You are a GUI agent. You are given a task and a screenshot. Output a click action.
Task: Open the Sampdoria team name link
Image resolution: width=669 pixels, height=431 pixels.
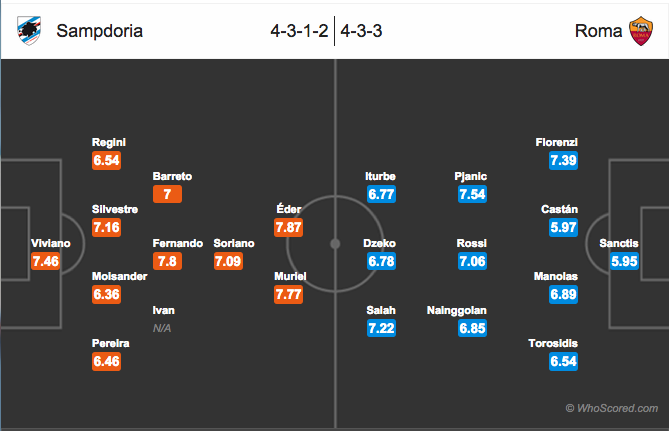tap(99, 31)
